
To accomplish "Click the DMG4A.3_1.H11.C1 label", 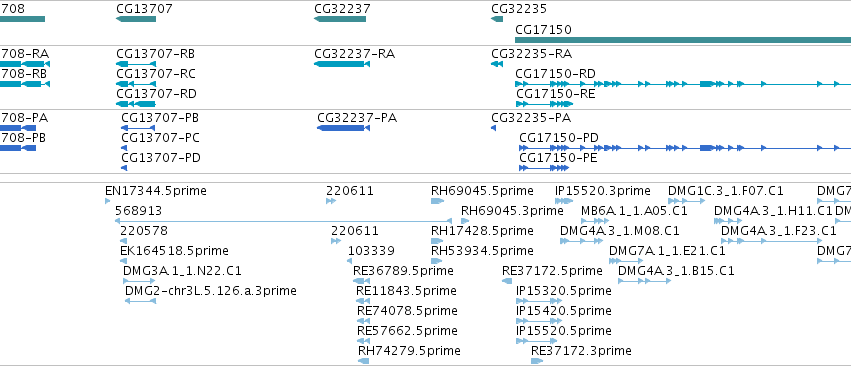I will pyautogui.click(x=773, y=211).
